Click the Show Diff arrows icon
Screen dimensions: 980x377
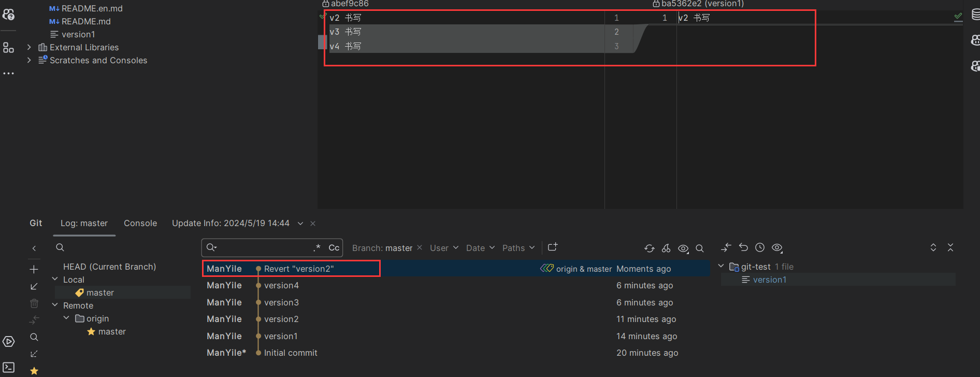click(x=726, y=248)
